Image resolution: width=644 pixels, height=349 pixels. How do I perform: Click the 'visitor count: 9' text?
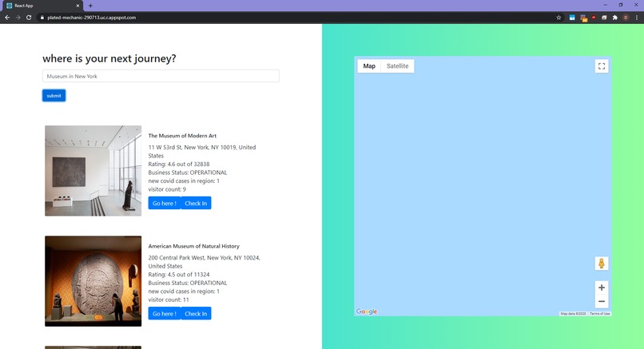point(167,189)
